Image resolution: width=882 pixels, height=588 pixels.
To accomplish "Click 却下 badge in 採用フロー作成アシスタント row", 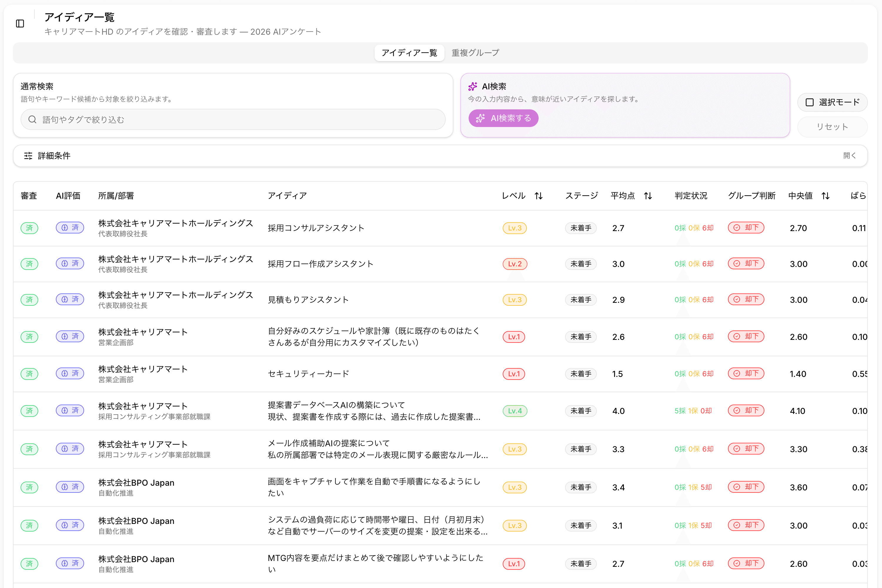I will click(x=746, y=264).
